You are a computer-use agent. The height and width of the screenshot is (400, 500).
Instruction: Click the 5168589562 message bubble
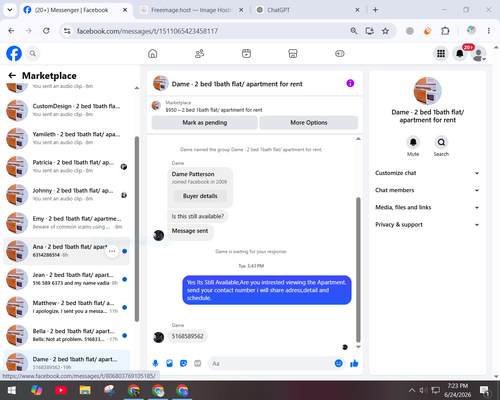click(x=187, y=336)
